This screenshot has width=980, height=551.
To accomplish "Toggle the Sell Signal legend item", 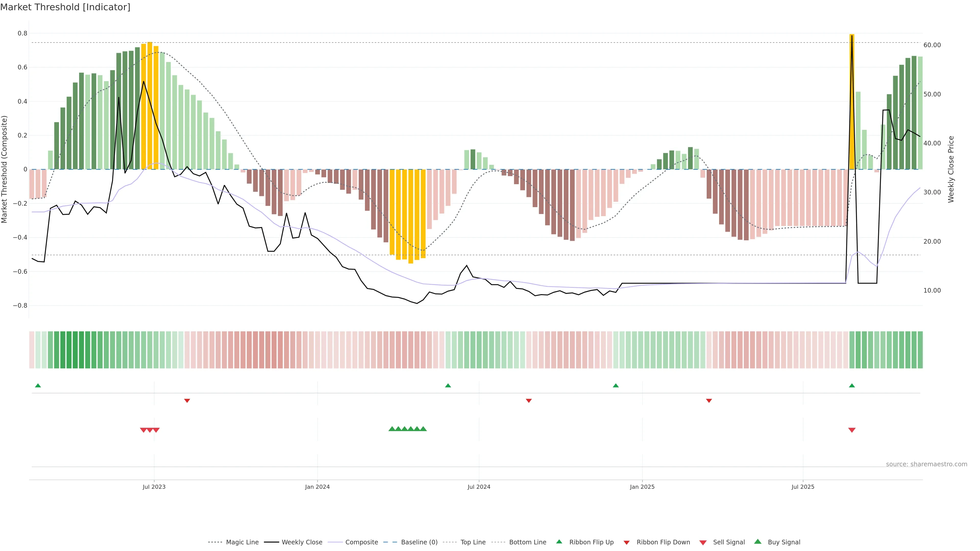I will pos(729,542).
